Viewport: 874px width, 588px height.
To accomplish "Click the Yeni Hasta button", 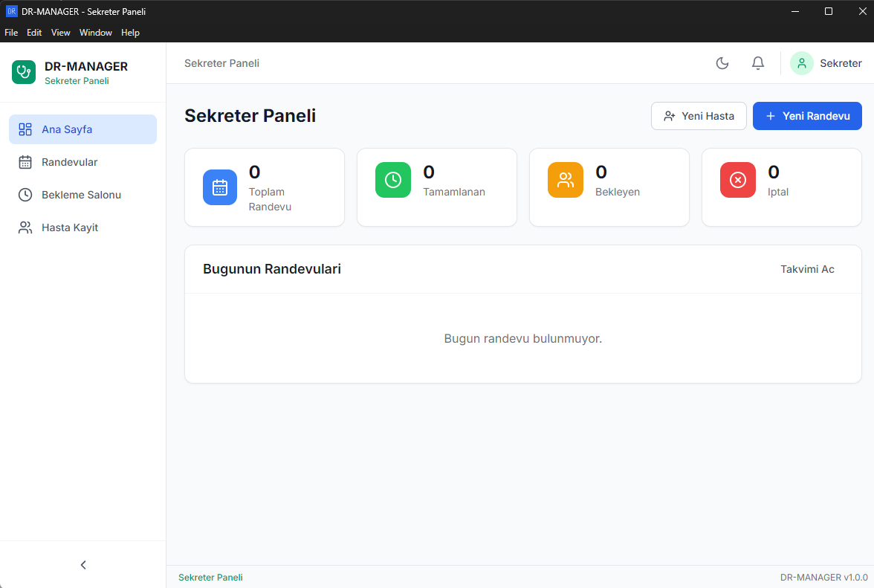I will tap(699, 116).
